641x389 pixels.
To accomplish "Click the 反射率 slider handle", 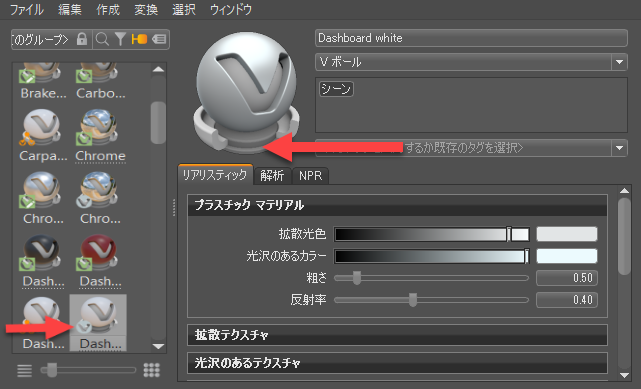I will [x=413, y=300].
